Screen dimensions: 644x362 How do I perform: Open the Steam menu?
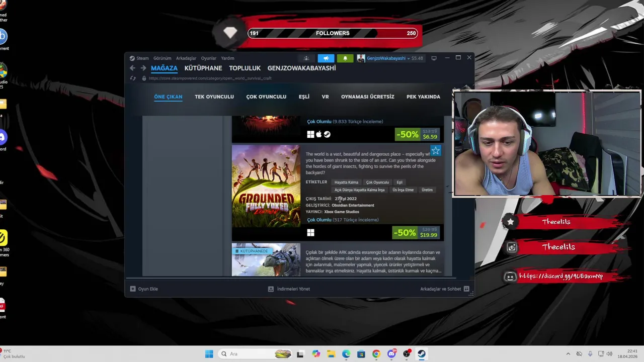142,58
